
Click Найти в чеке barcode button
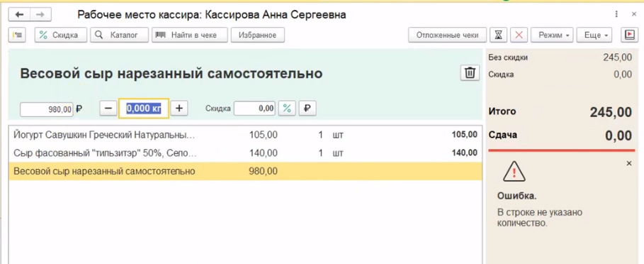coord(190,35)
